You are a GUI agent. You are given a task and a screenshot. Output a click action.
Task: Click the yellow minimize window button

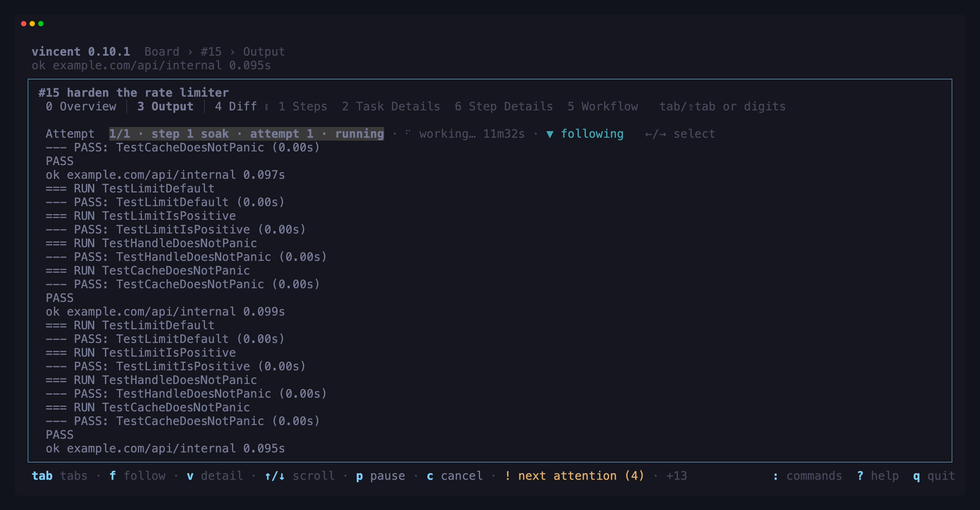pos(32,24)
